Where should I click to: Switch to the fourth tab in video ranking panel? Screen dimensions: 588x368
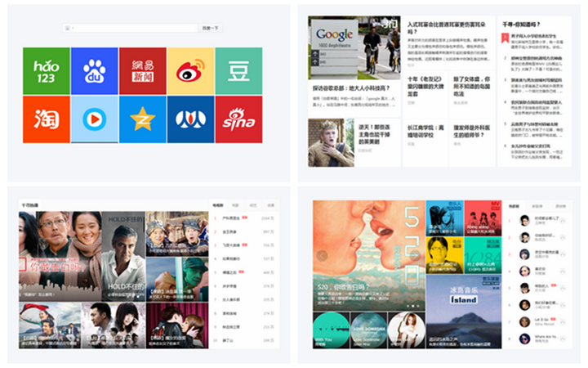pos(270,205)
